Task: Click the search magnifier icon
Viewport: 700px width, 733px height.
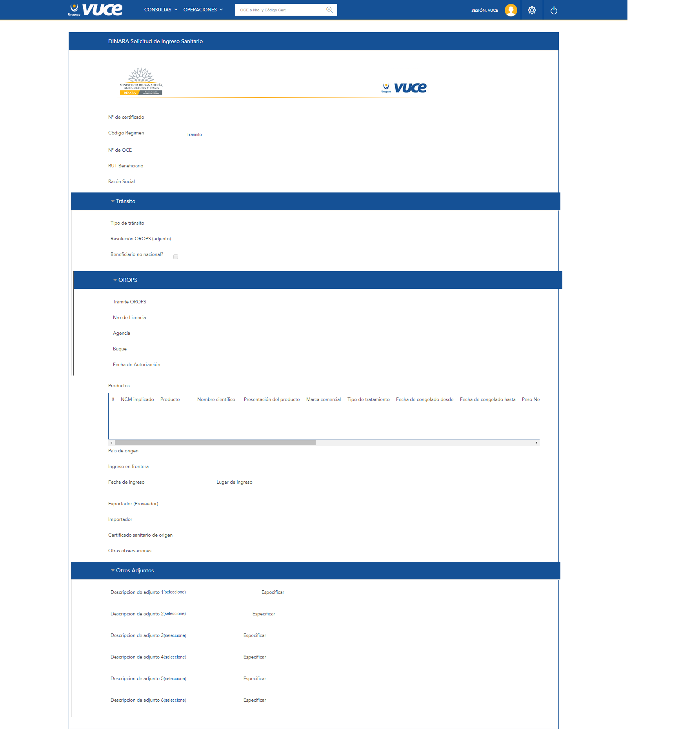Action: 329,10
